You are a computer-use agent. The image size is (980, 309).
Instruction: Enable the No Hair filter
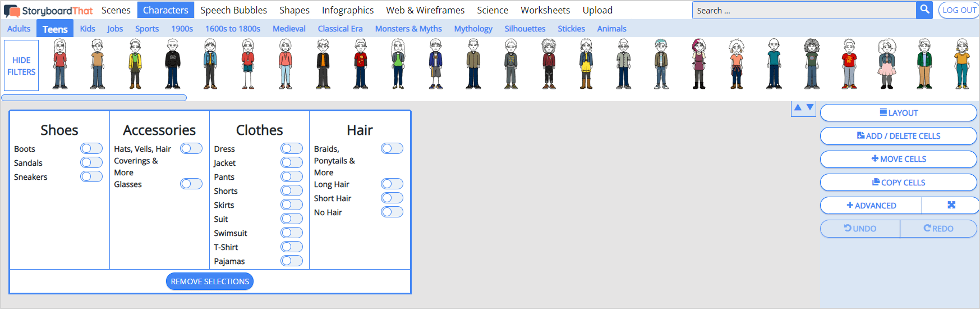pyautogui.click(x=392, y=212)
